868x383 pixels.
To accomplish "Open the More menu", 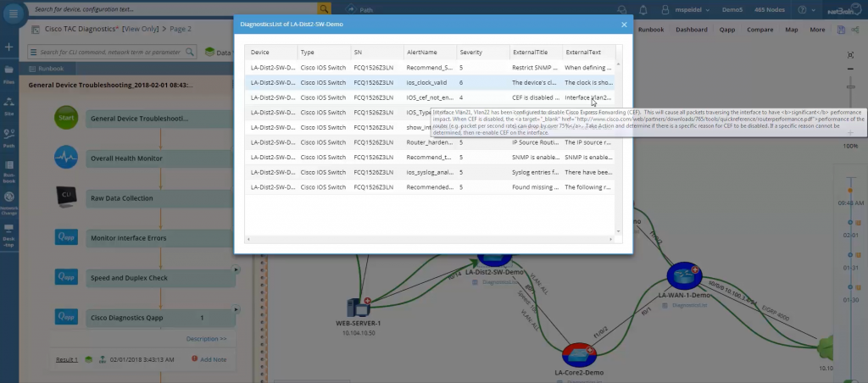I will tap(817, 30).
